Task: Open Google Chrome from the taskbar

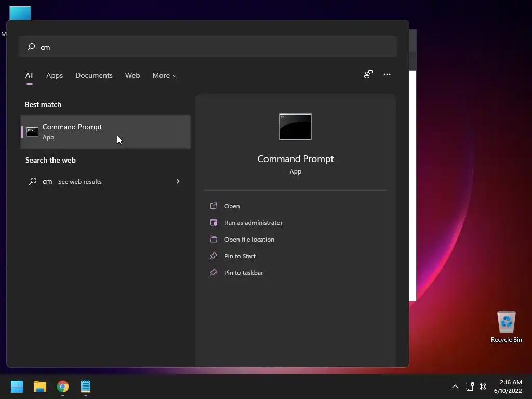Action: point(63,387)
